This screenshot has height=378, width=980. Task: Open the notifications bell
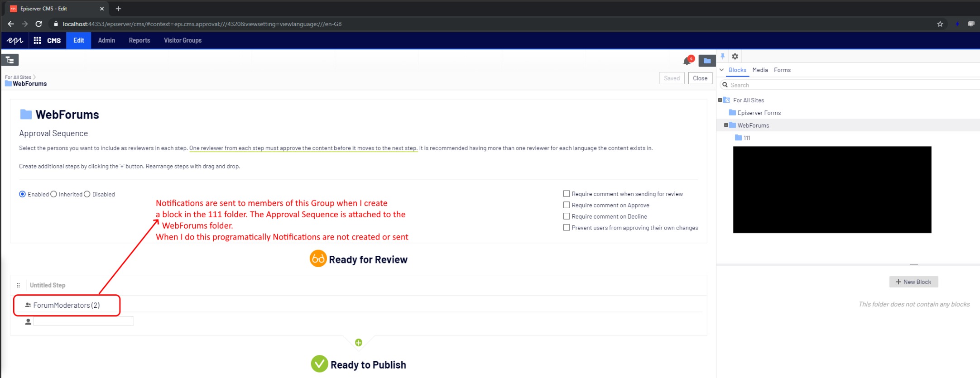pyautogui.click(x=687, y=61)
